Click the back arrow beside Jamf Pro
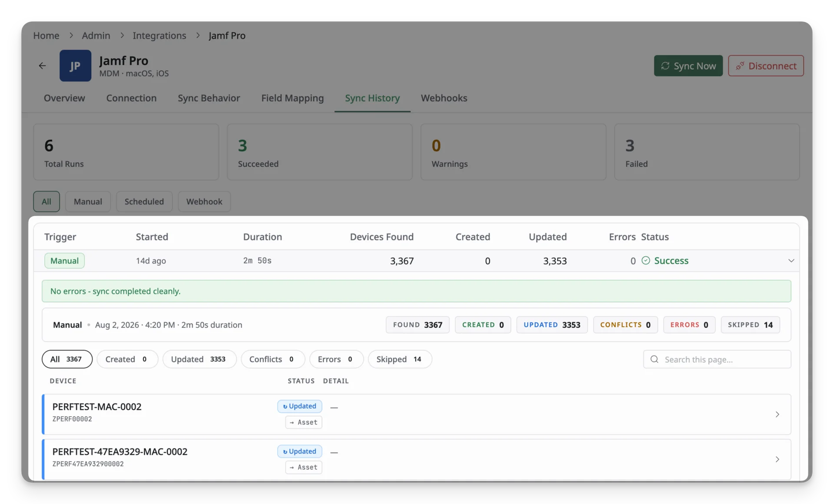Image resolution: width=834 pixels, height=504 pixels. click(42, 66)
